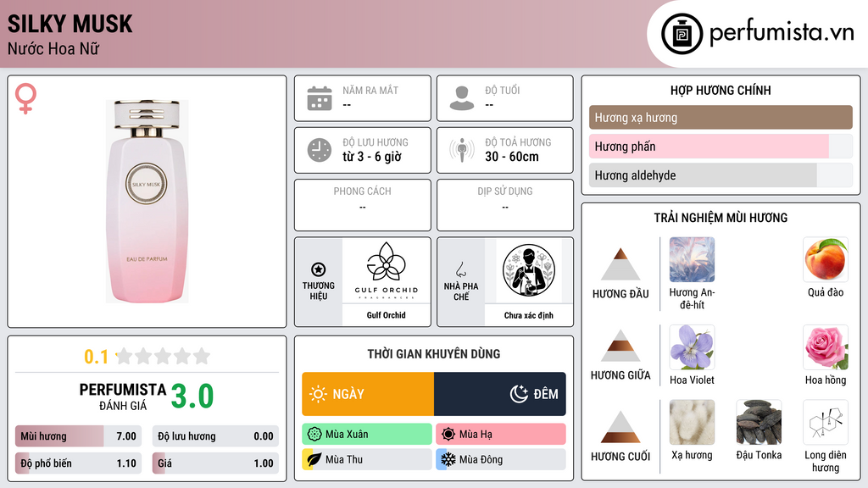Click the Hương đầu pyramid icon
868x488 pixels.
[x=620, y=264]
